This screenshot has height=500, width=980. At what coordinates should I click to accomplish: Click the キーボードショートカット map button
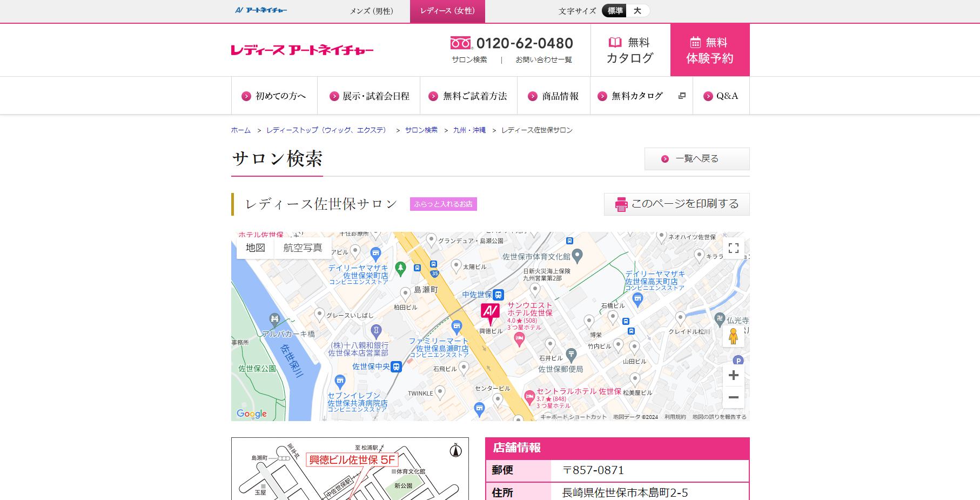click(x=573, y=417)
